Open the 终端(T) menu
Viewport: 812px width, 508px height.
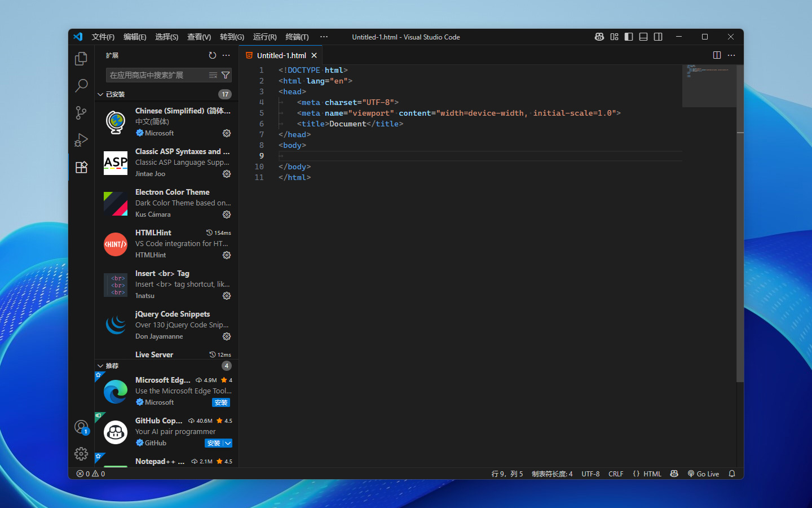pyautogui.click(x=297, y=37)
